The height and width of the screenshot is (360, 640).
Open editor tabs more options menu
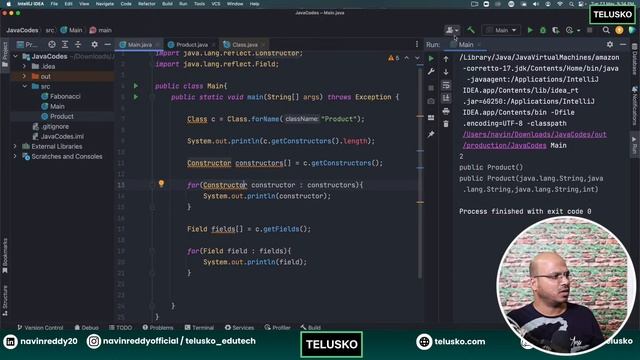pos(417,44)
